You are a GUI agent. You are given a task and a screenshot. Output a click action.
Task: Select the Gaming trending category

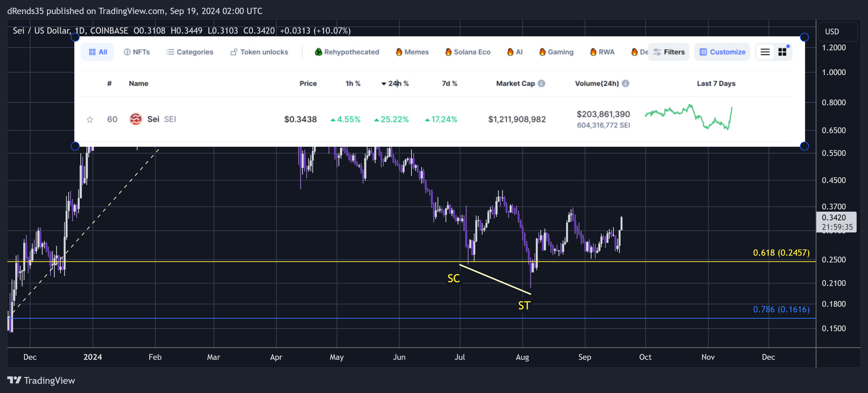click(x=556, y=52)
